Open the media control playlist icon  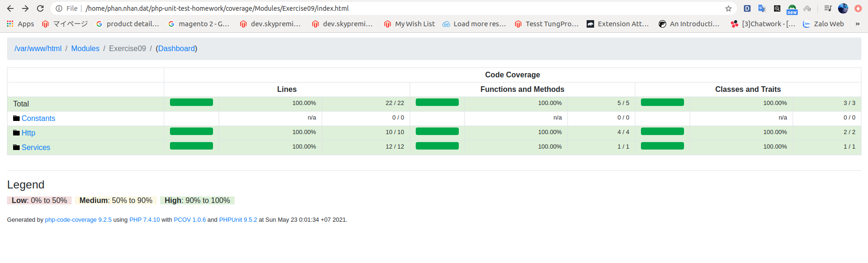pos(828,8)
